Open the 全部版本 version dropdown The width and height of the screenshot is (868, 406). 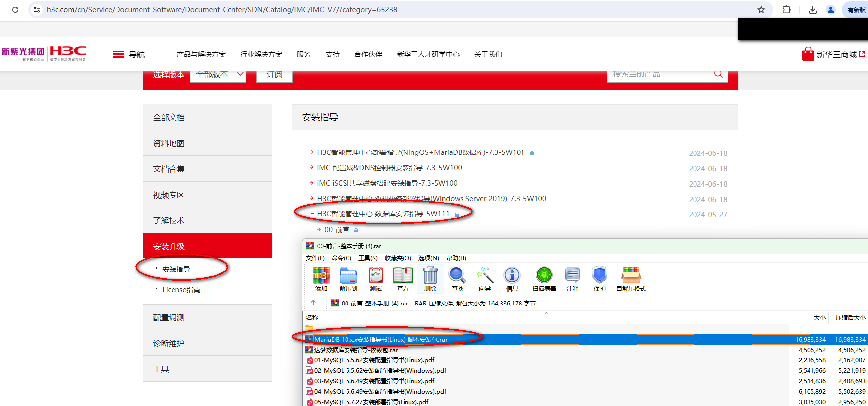coord(218,75)
